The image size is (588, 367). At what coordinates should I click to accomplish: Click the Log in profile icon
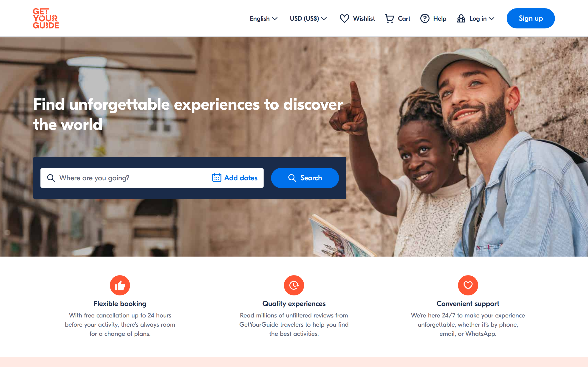click(x=461, y=18)
